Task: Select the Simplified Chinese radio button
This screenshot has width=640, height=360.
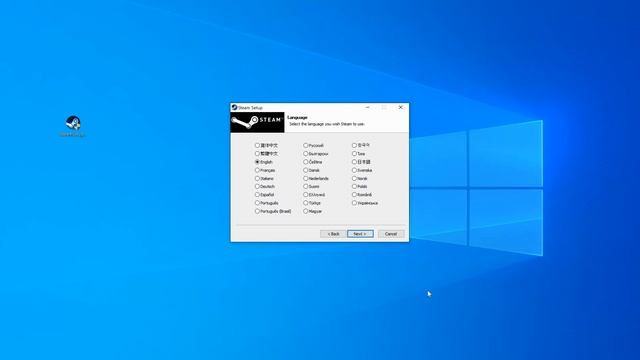Action: coord(257,145)
